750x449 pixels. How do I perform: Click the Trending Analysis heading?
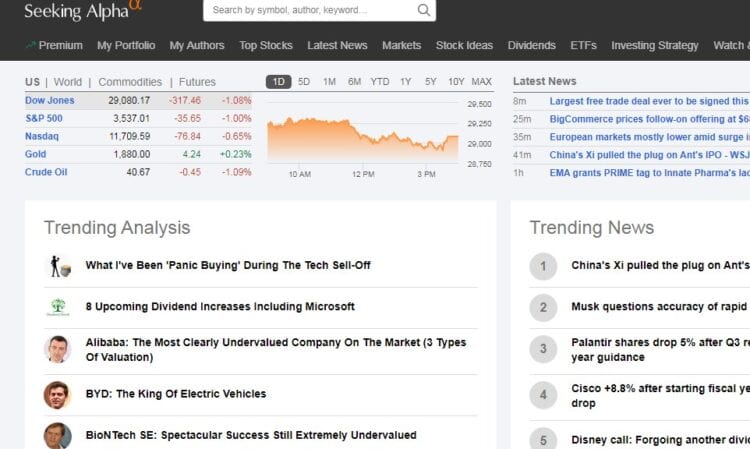point(117,228)
